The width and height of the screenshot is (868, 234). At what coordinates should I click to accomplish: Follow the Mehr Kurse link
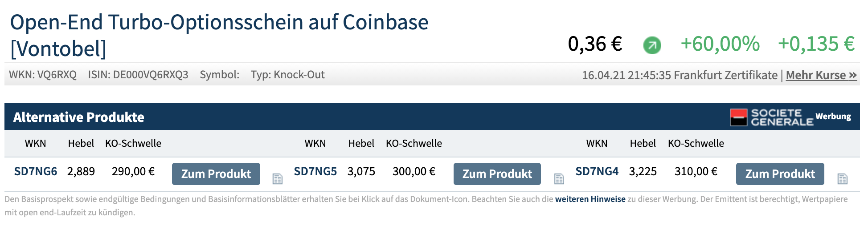tap(821, 75)
